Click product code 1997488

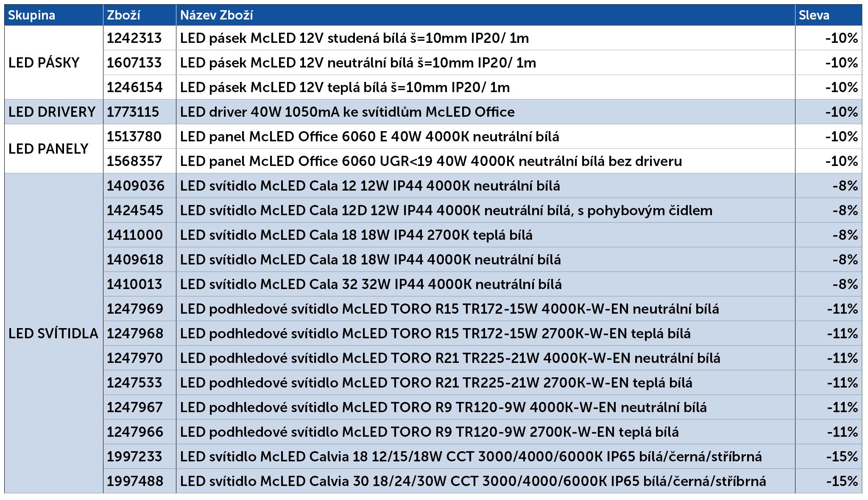(135, 481)
